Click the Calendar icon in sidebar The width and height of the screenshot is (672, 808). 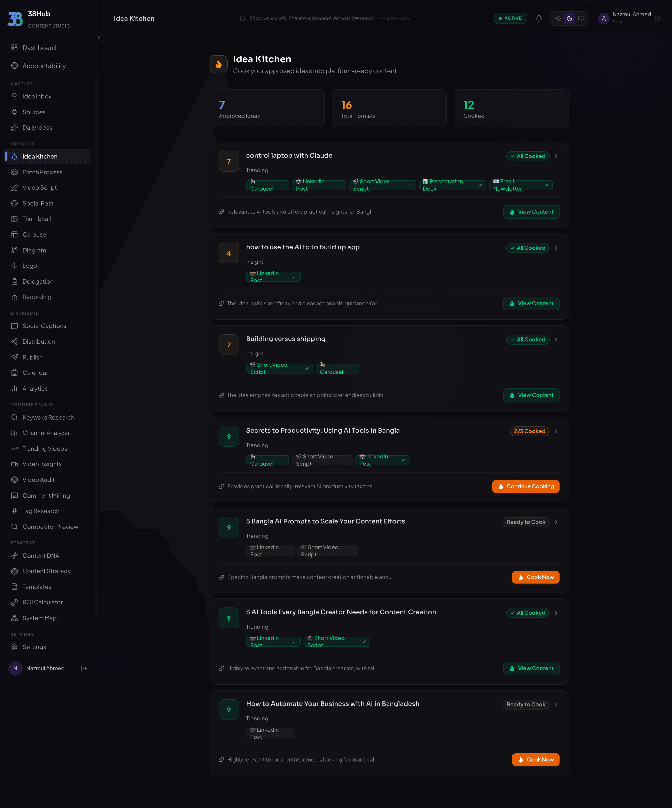[x=15, y=373]
